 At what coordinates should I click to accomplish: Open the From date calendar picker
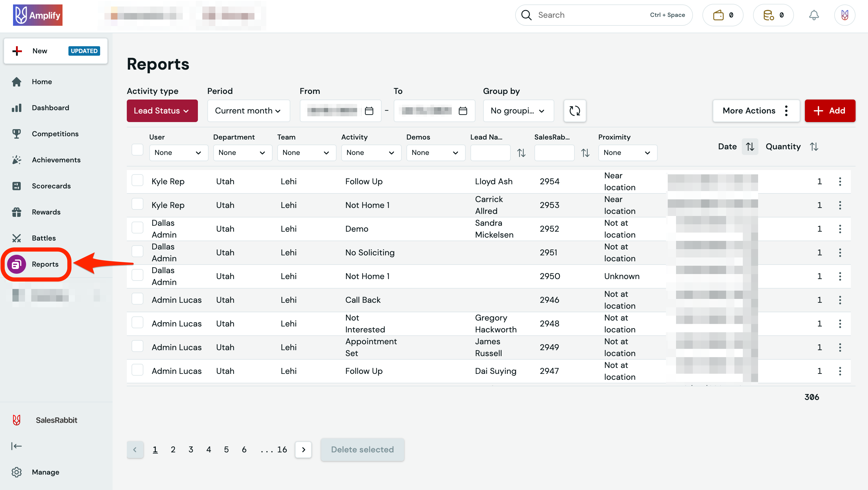pos(369,111)
